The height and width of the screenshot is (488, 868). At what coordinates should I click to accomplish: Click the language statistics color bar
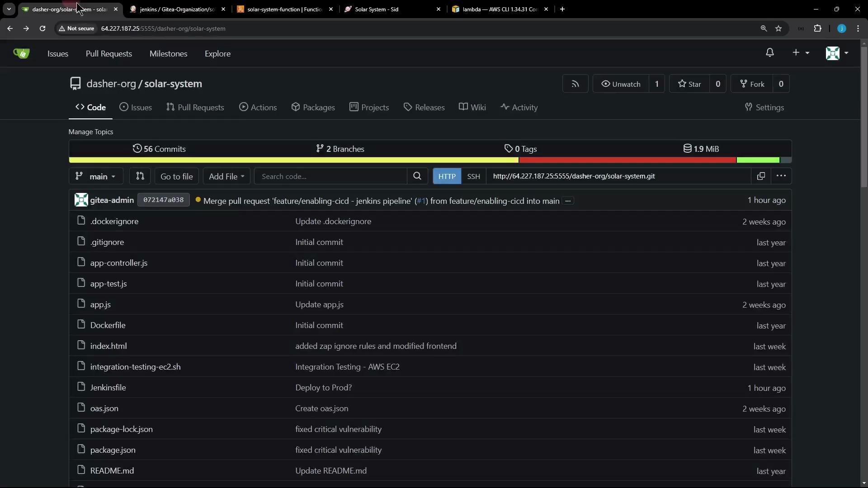pyautogui.click(x=430, y=160)
